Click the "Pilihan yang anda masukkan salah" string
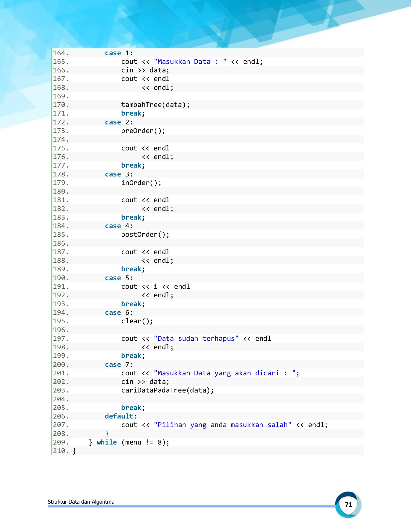The height and width of the screenshot is (532, 411). (x=222, y=425)
